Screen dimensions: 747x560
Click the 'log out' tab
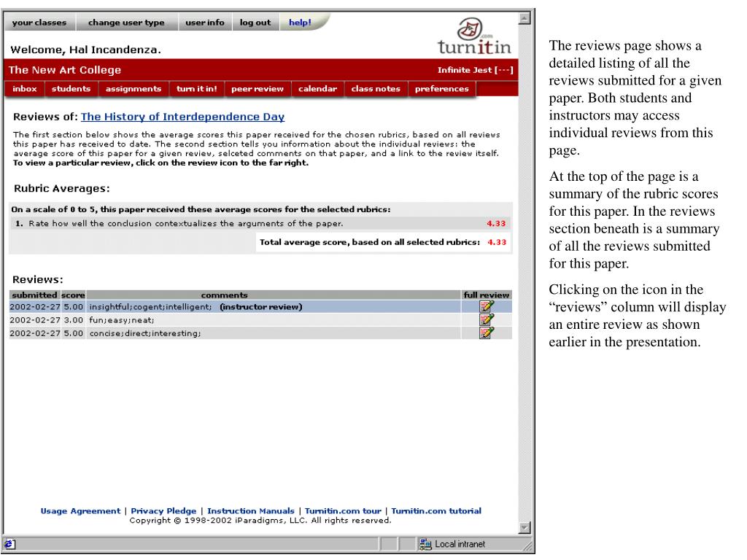255,23
